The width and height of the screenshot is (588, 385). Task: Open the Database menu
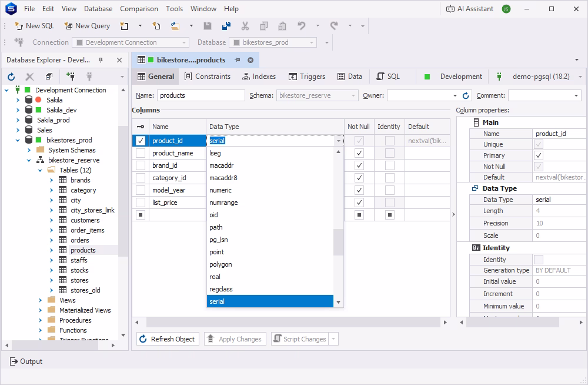[x=98, y=9]
